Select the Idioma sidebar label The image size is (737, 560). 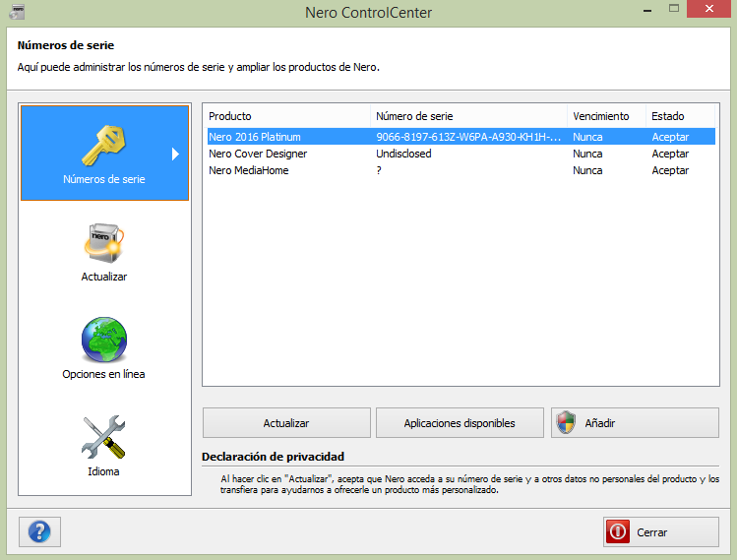point(103,471)
